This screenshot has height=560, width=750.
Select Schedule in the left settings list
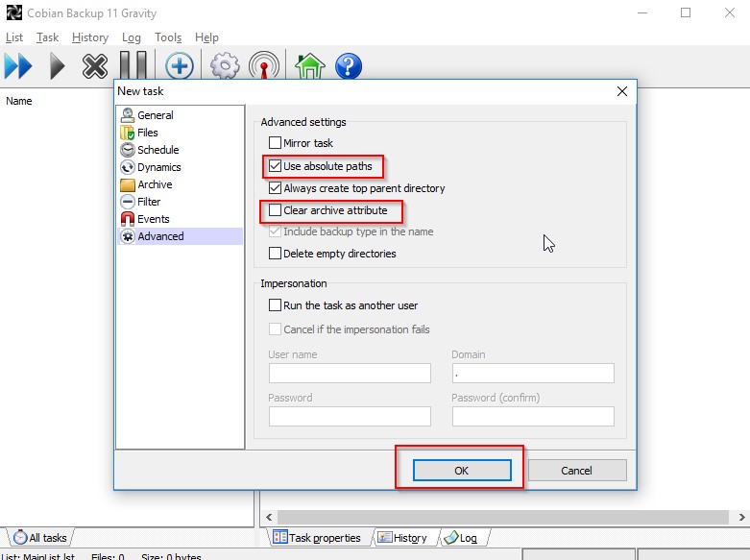157,150
